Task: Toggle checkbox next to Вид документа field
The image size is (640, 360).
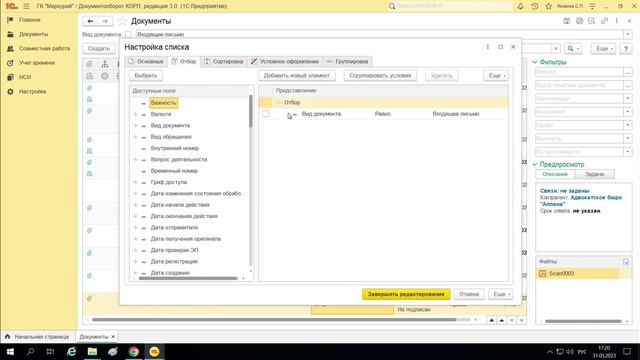Action: 128,34
